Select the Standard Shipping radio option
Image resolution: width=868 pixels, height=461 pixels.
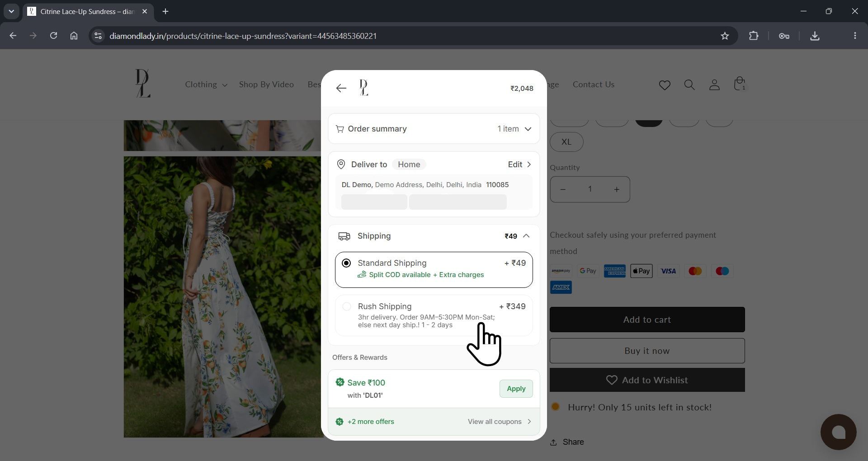click(x=346, y=263)
